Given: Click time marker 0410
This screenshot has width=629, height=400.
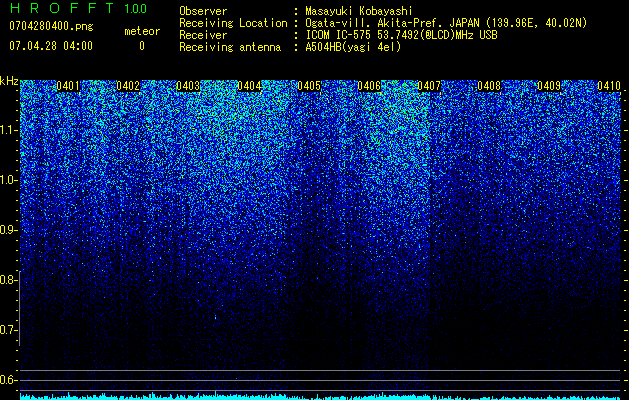Looking at the screenshot, I should click(x=609, y=86).
